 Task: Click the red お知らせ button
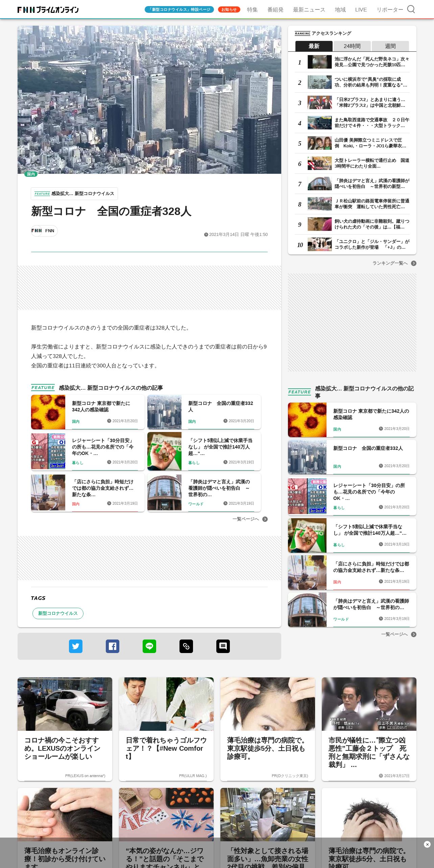(x=229, y=9)
